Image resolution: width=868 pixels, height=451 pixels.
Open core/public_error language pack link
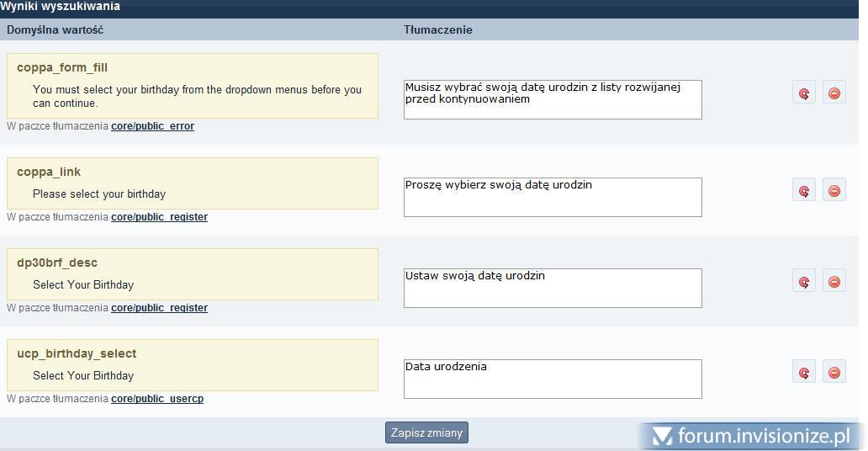point(152,126)
